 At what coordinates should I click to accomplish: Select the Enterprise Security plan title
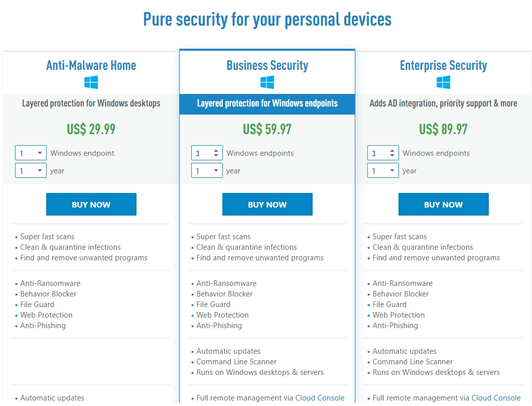point(444,65)
